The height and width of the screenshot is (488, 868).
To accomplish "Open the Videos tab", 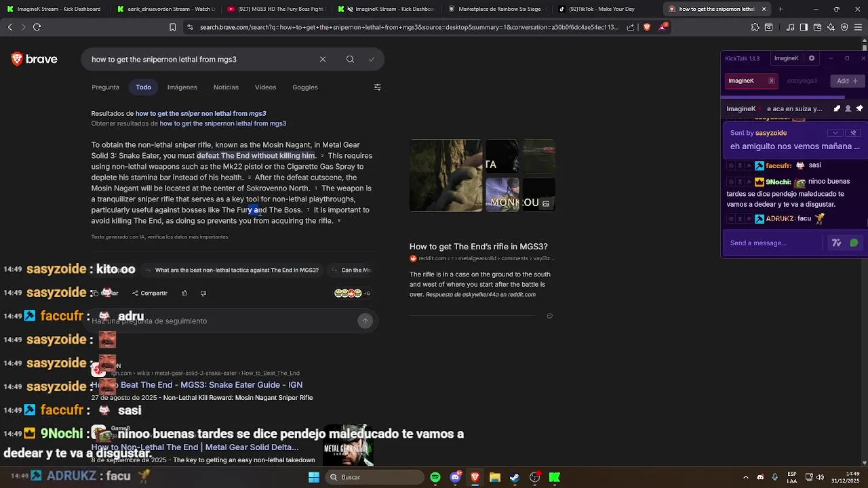I will click(265, 87).
